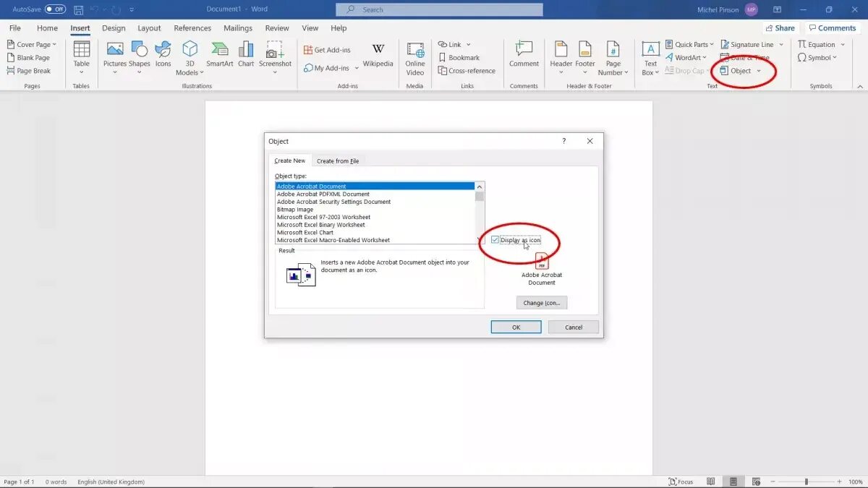The width and height of the screenshot is (868, 488).
Task: Switch to the Home tab
Action: tap(47, 28)
